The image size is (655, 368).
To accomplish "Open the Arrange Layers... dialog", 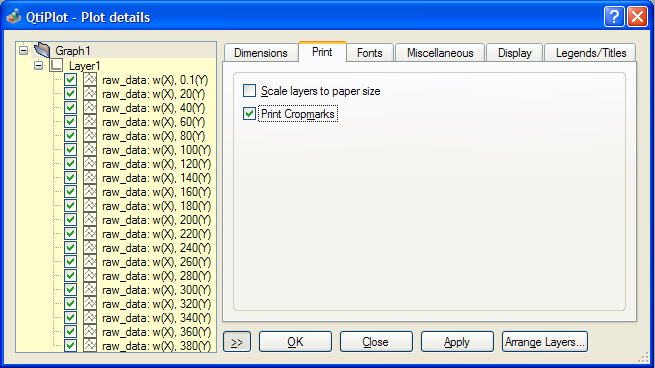I will tap(545, 342).
